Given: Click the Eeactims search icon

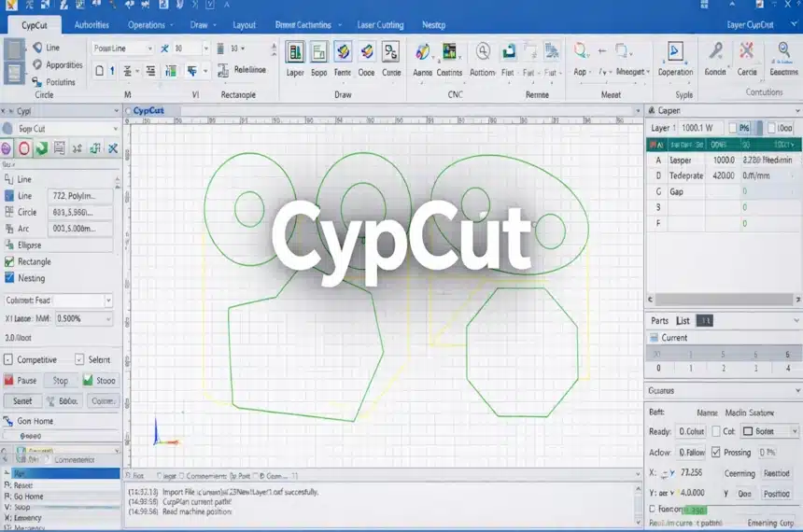Looking at the screenshot, I should click(x=783, y=51).
